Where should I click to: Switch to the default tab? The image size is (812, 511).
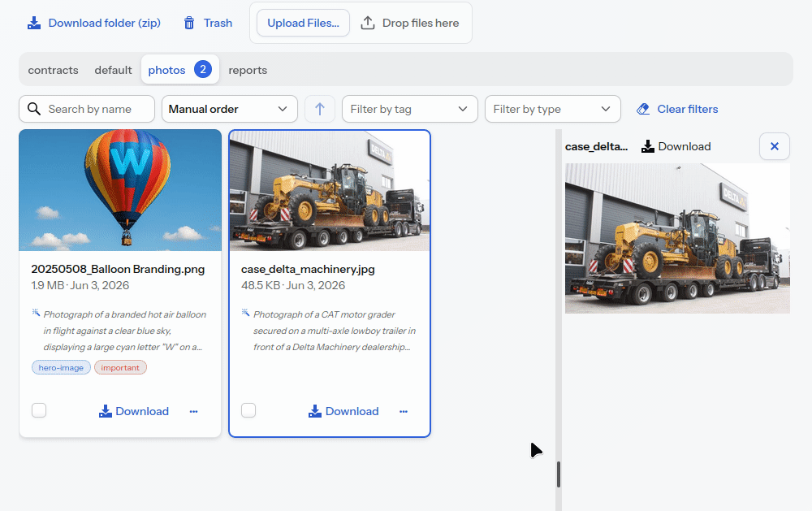click(113, 70)
